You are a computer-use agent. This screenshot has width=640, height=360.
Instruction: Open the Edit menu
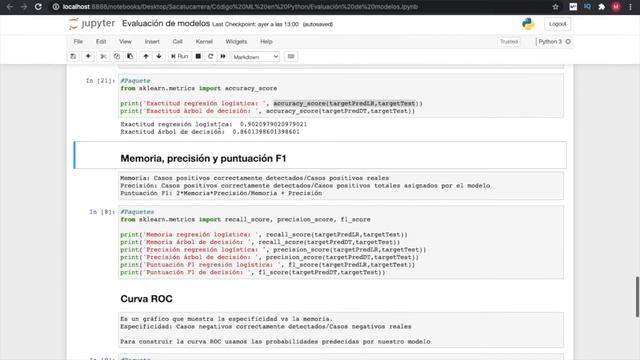click(101, 42)
